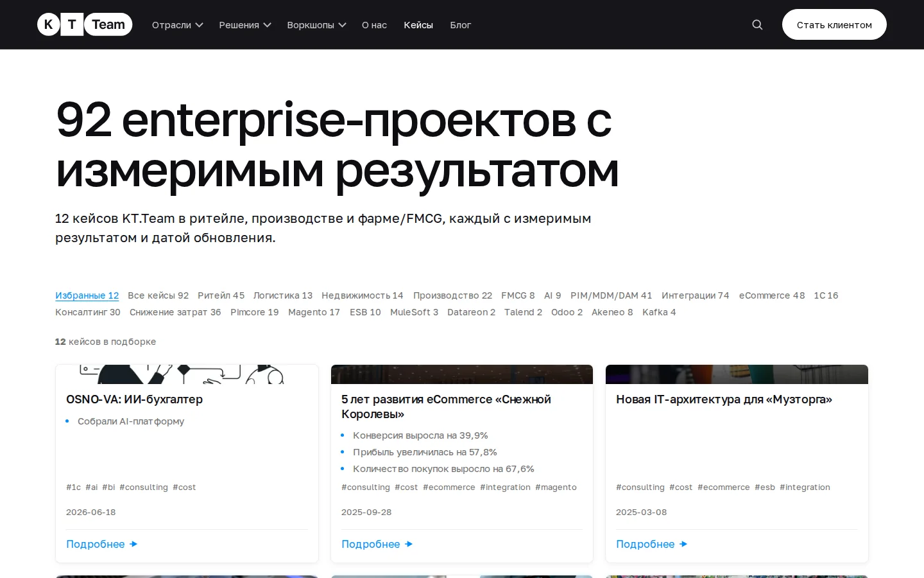Expand the Воркшопы dropdown menu

coord(316,25)
